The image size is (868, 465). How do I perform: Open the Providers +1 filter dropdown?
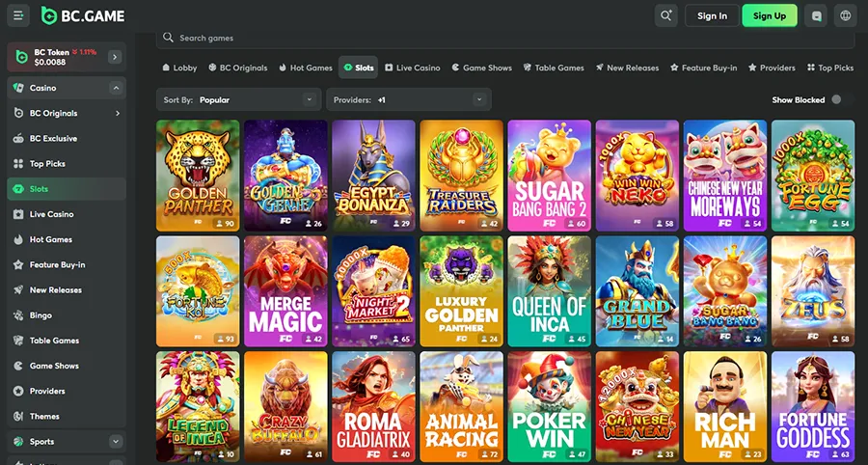(409, 99)
